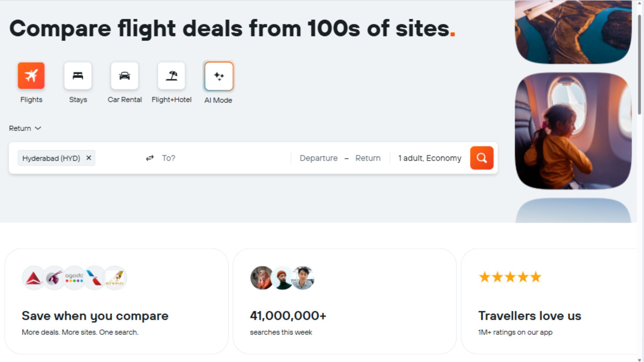Open Stays via the bed icon
This screenshot has width=644, height=362.
[78, 76]
